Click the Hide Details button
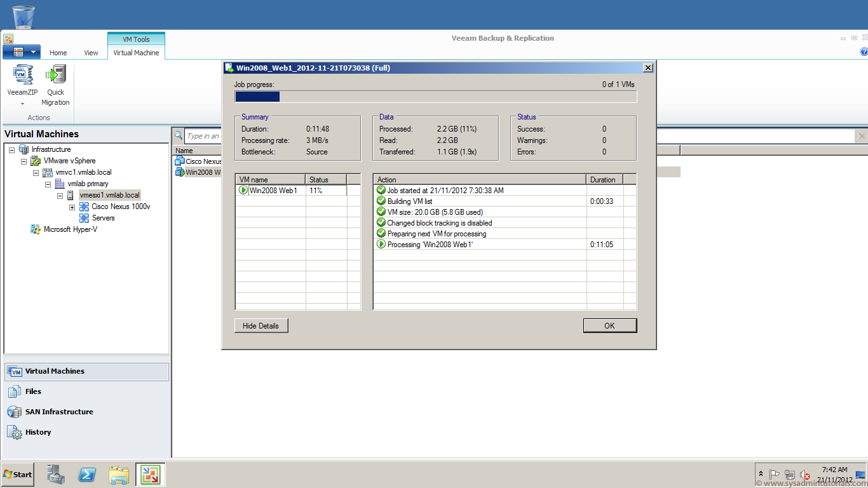868x488 pixels. coord(261,326)
